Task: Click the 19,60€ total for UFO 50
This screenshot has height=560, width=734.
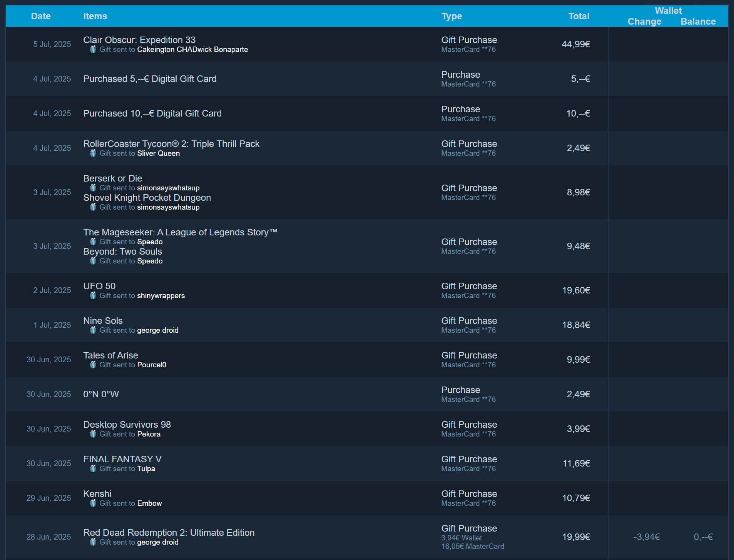Action: (x=576, y=290)
